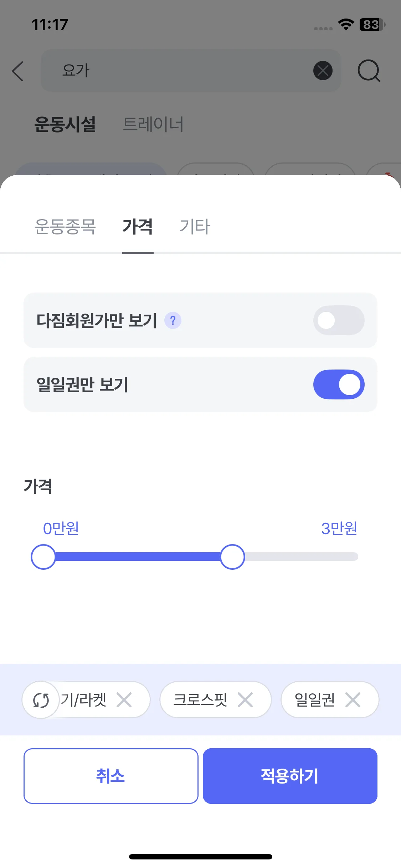The width and height of the screenshot is (401, 868).
Task: Clear the 요가 search text
Action: (x=323, y=71)
